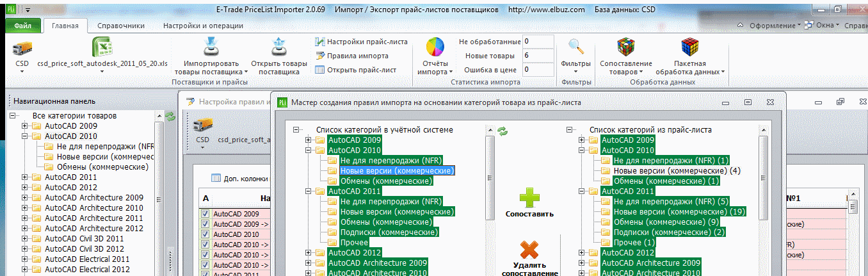Expand AutoCAD 2011 in navigation panel
This screenshot has width=868, height=276.
pyautogui.click(x=26, y=177)
